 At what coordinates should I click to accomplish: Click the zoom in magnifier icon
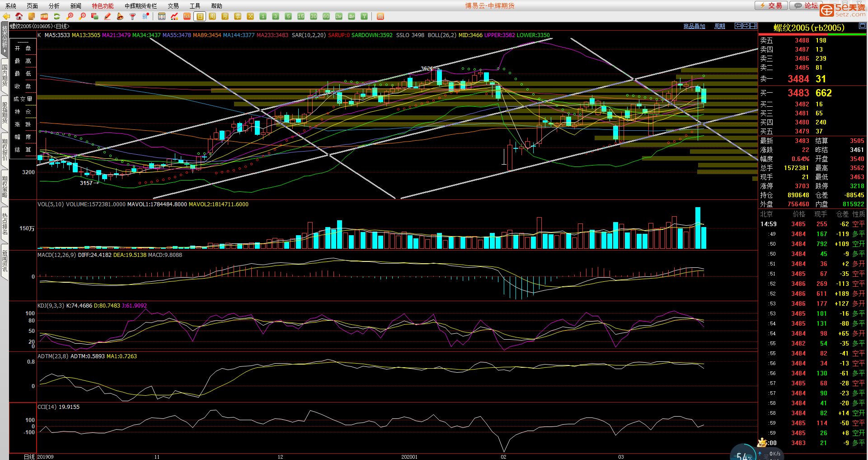[70, 16]
